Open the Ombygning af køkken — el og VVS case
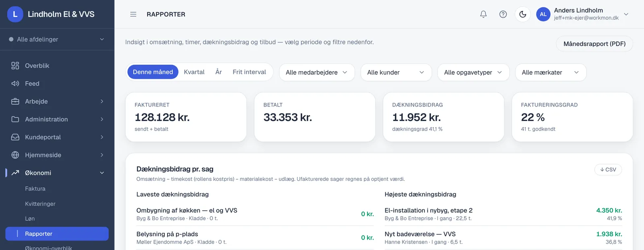Image resolution: width=644 pixels, height=250 pixels. [255, 214]
